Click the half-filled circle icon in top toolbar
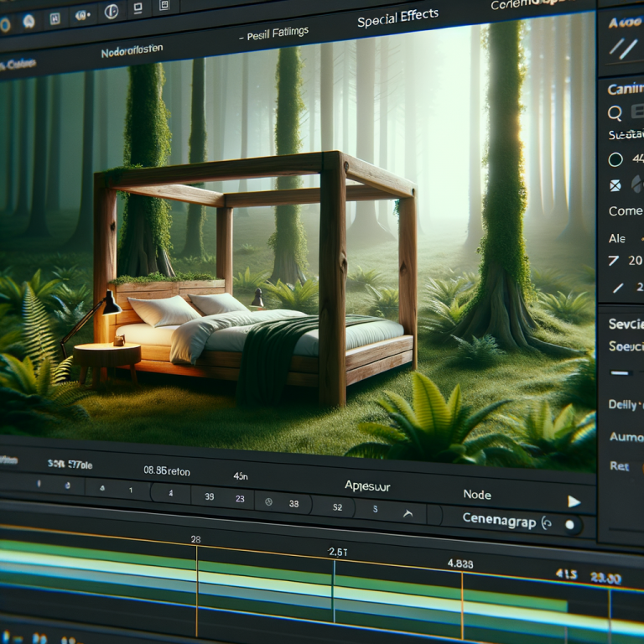 pos(110,13)
